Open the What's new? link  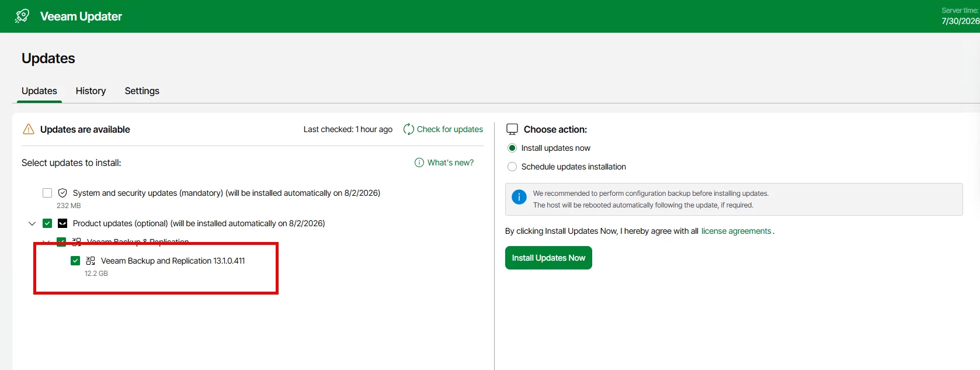coord(450,162)
